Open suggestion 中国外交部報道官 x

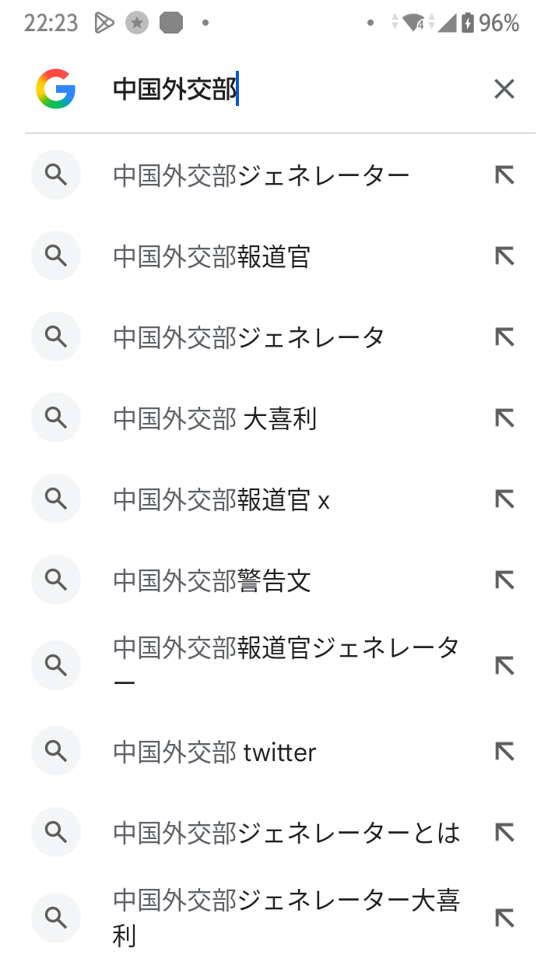tap(222, 500)
